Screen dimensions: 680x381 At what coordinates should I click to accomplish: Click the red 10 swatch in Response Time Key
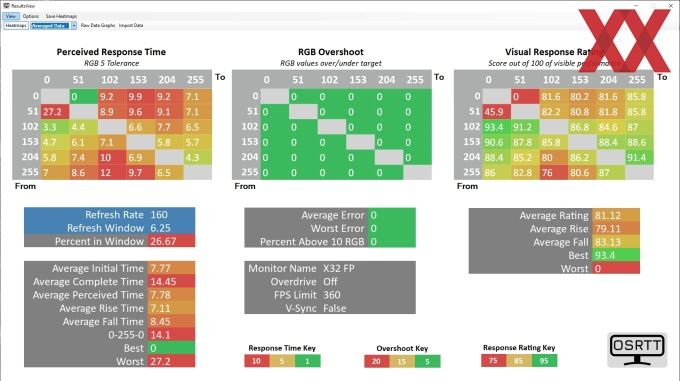click(x=257, y=361)
